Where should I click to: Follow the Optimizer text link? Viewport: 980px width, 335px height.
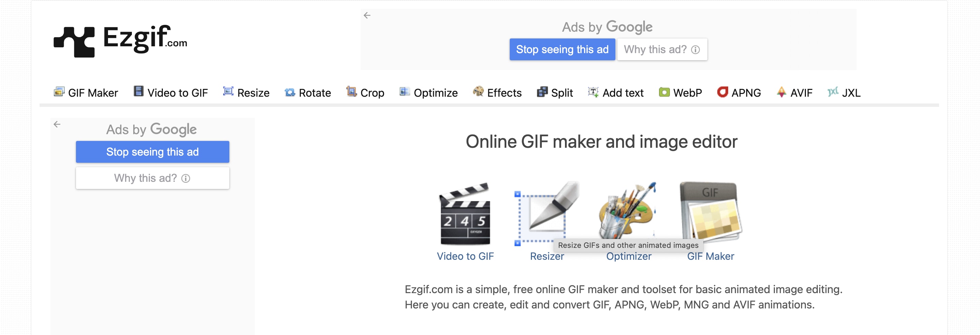point(628,257)
